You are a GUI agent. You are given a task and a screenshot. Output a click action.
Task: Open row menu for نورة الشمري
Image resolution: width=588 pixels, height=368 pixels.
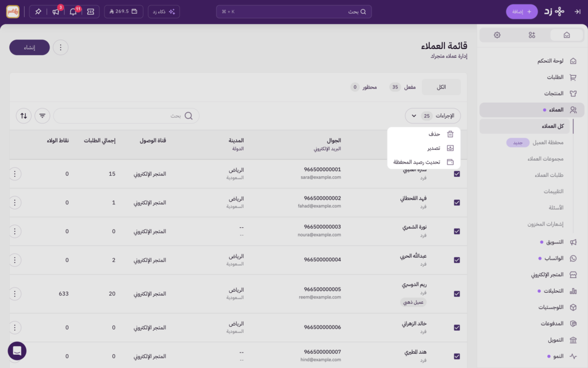(x=15, y=231)
